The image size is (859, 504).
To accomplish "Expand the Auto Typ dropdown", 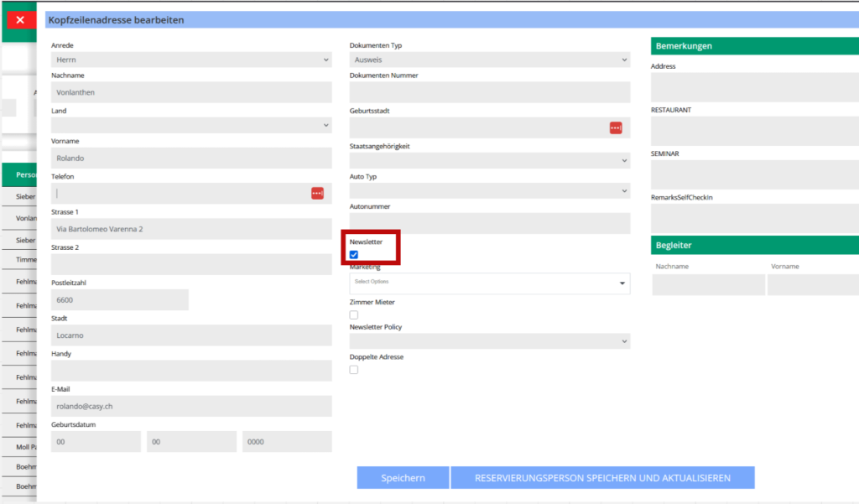I will (489, 191).
